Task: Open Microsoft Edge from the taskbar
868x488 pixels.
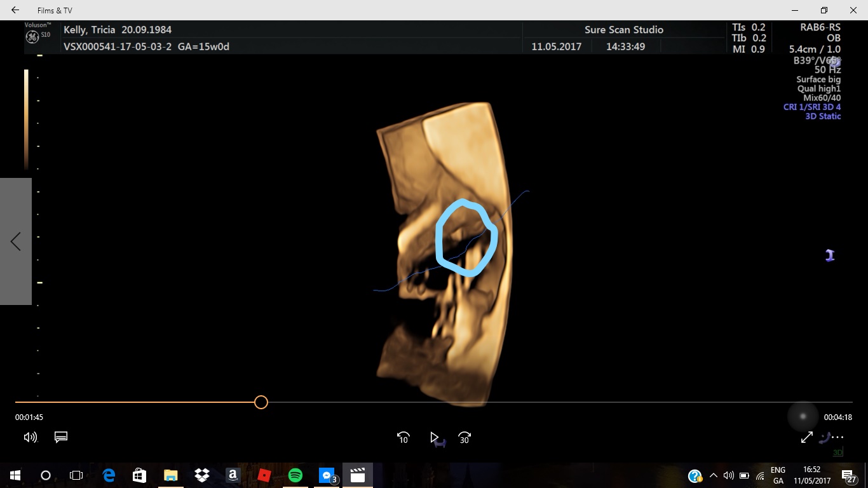Action: (x=109, y=475)
